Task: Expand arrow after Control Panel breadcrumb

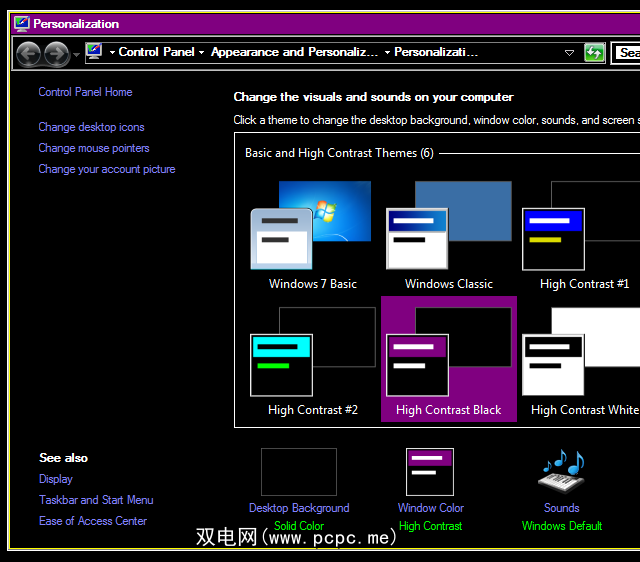Action: pyautogui.click(x=201, y=52)
